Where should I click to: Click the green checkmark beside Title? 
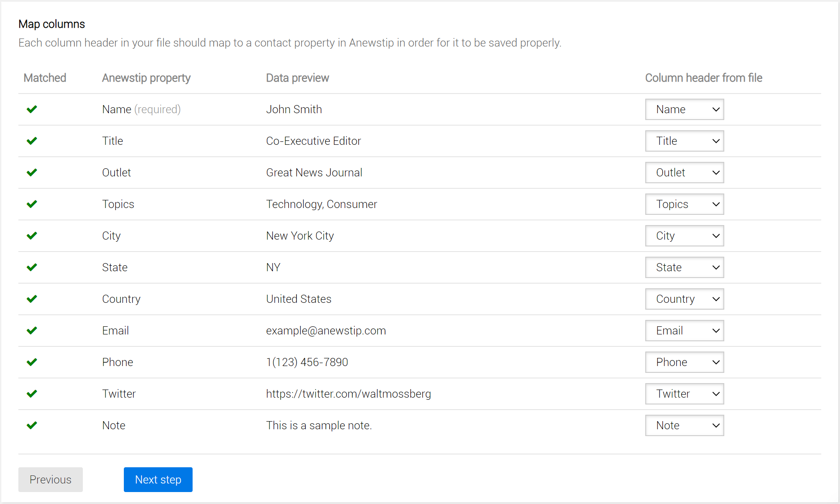[x=32, y=141]
